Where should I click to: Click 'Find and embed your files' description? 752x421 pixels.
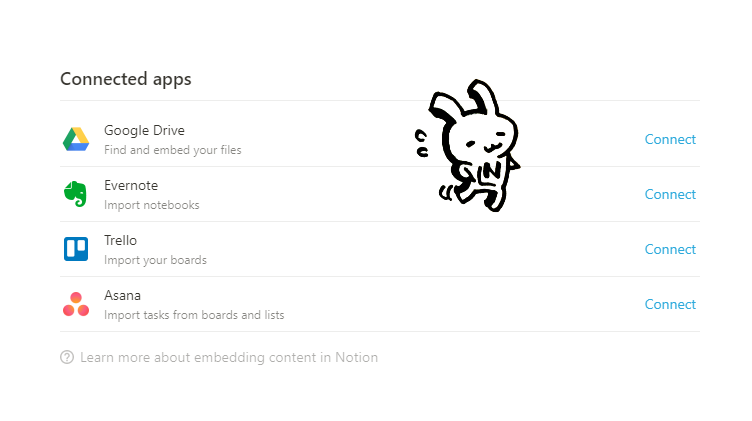point(173,150)
